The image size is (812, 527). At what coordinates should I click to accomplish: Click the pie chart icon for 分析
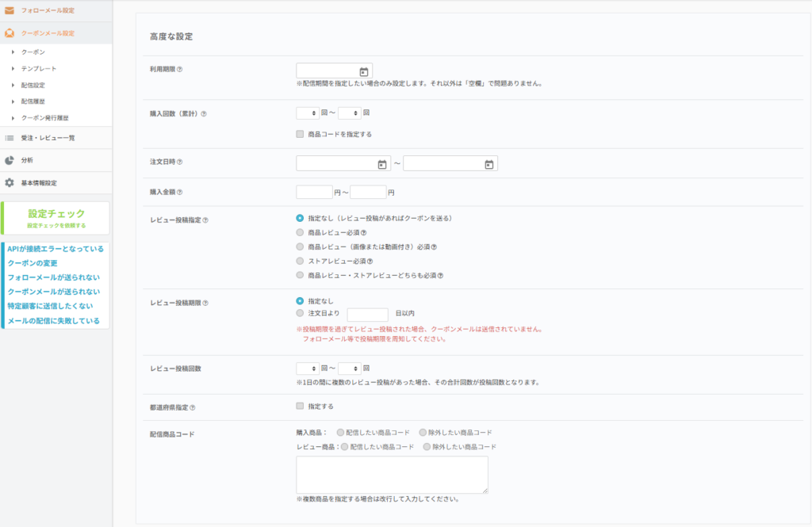click(10, 160)
